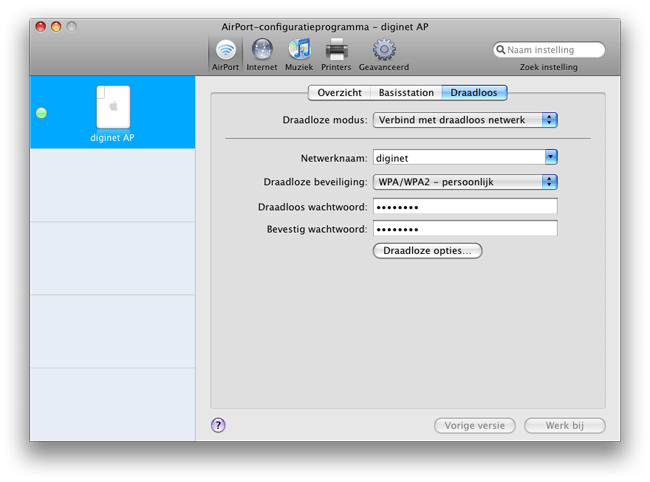Open the Printers settings icon
This screenshot has width=650, height=482.
coord(336,49)
